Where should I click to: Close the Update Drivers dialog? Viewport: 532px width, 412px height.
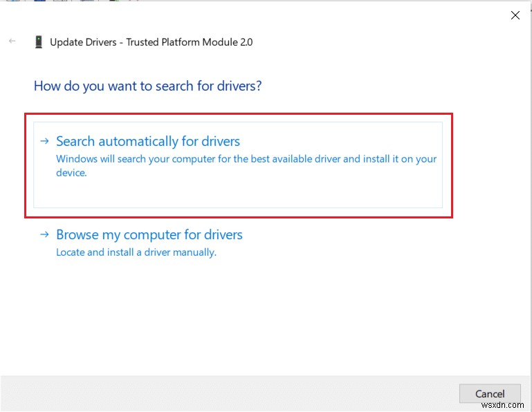click(515, 15)
